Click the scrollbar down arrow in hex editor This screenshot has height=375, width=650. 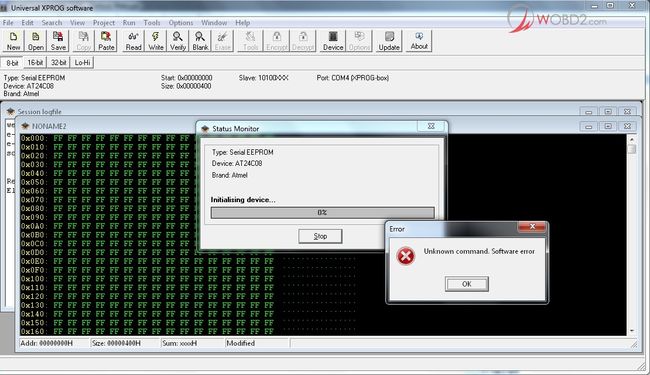(632, 331)
